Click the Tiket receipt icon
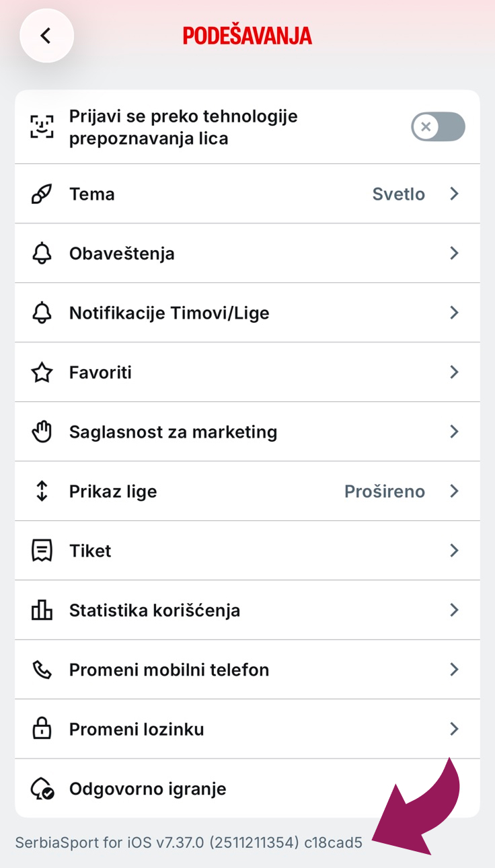 pyautogui.click(x=42, y=551)
